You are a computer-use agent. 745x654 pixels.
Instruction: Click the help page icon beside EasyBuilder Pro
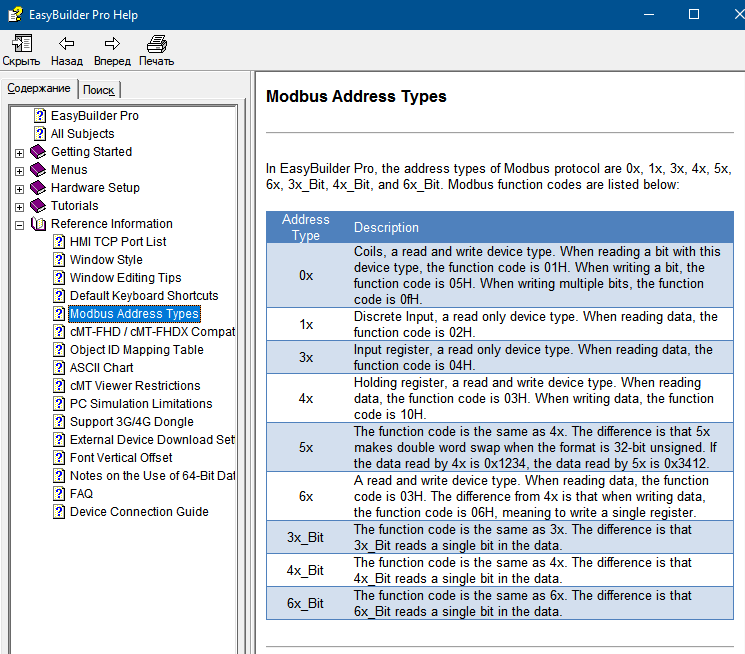click(40, 115)
